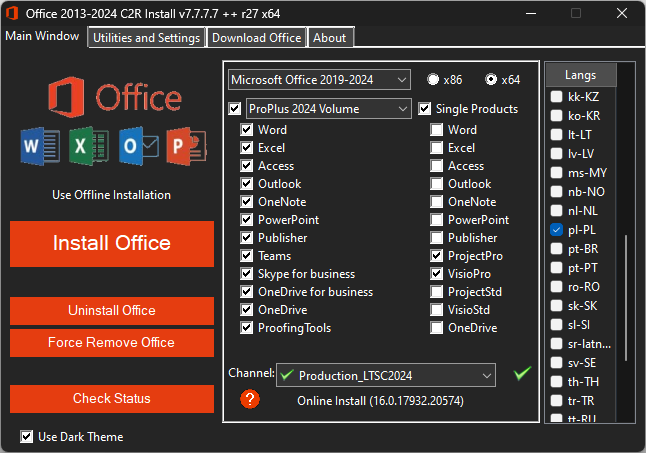Uncheck Publisher in the ProPlus suite list

click(246, 238)
